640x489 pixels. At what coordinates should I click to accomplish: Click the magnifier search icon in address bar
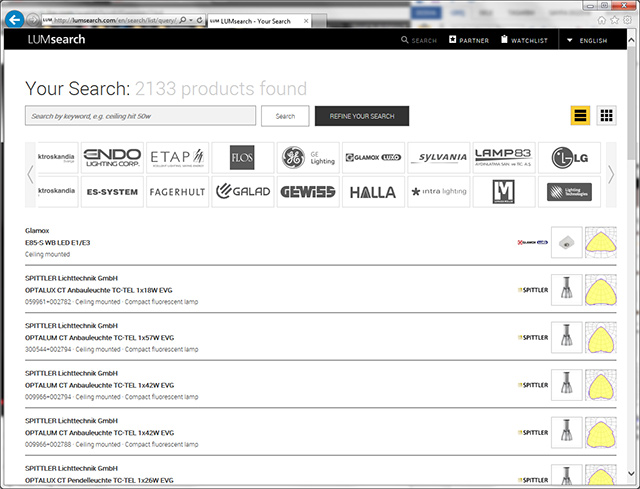point(183,20)
